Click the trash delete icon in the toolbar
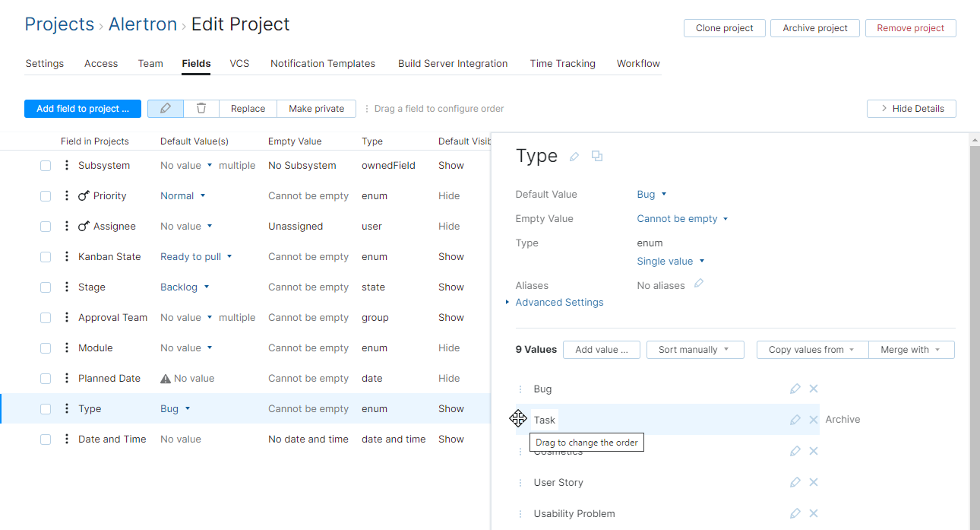The image size is (980, 530). (x=201, y=108)
